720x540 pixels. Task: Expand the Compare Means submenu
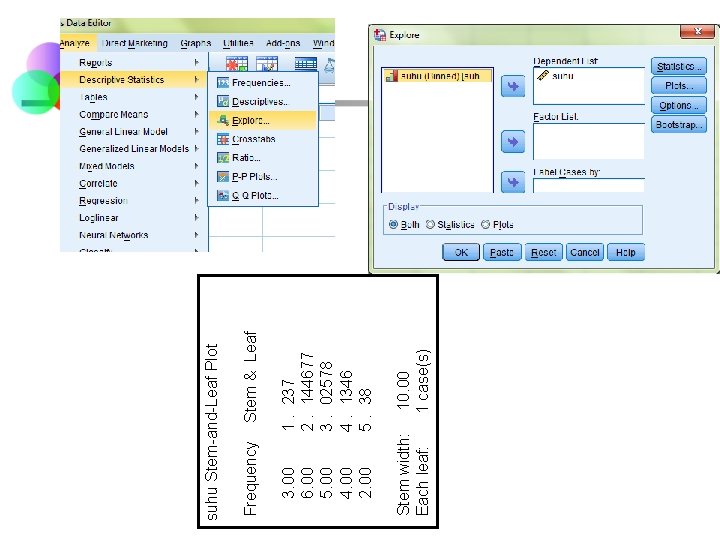click(x=134, y=114)
